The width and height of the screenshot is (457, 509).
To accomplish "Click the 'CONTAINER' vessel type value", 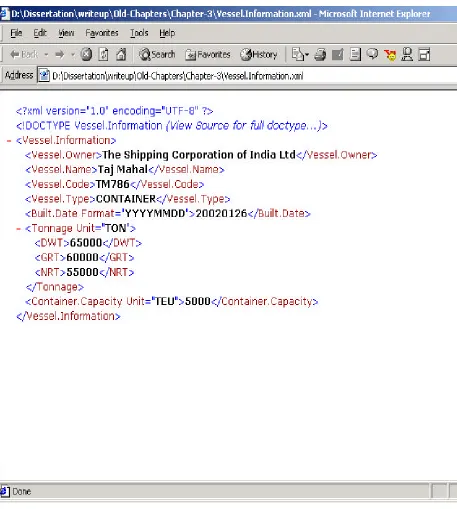I will pos(126,199).
